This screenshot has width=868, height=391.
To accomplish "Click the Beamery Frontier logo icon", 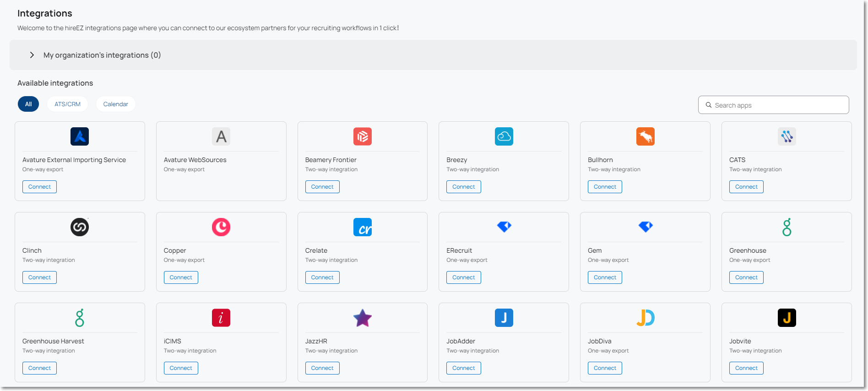I will click(x=363, y=136).
